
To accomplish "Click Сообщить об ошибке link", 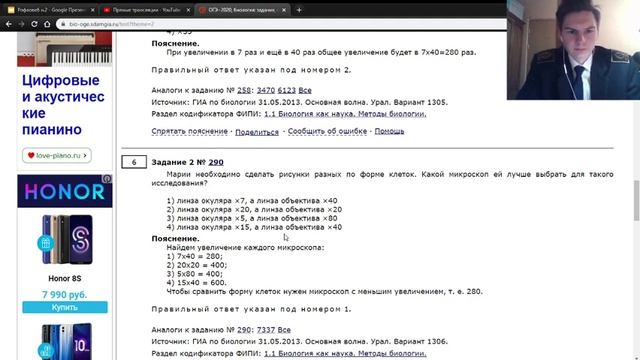I will click(x=327, y=131).
